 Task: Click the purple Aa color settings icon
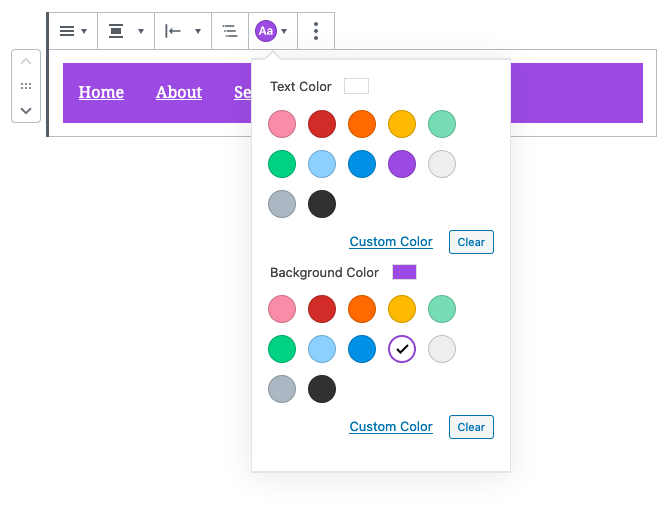coord(265,31)
